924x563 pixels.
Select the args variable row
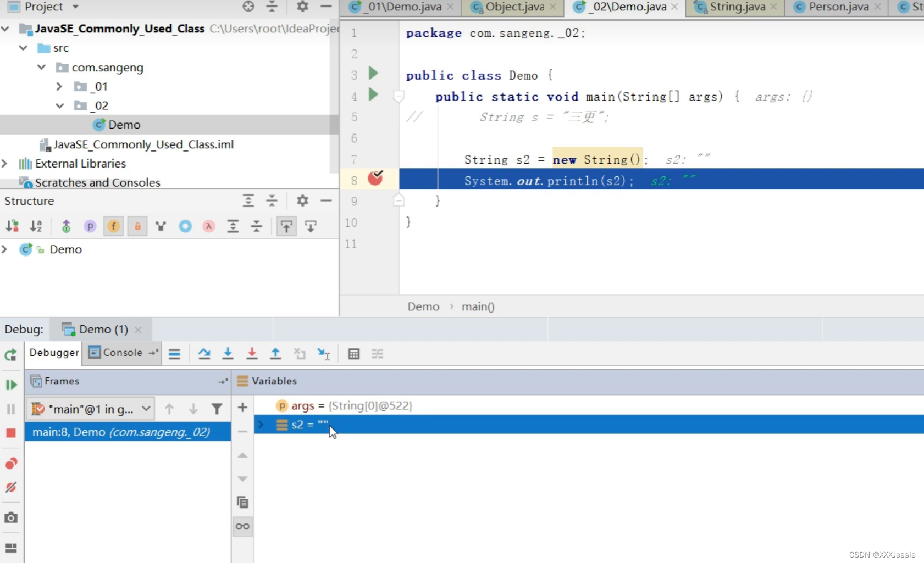[589, 405]
